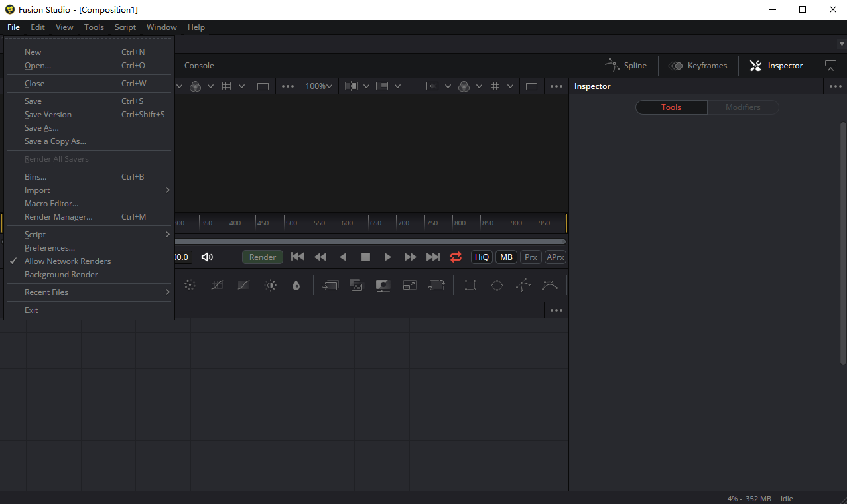Add a Merge node from toolbar
This screenshot has height=504, width=847.
point(330,285)
